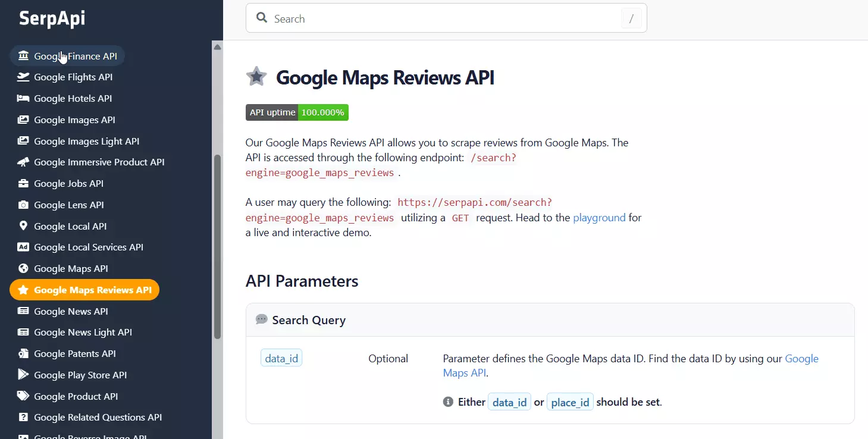Go to Google Related Questions API
The width and height of the screenshot is (868, 439).
(98, 418)
